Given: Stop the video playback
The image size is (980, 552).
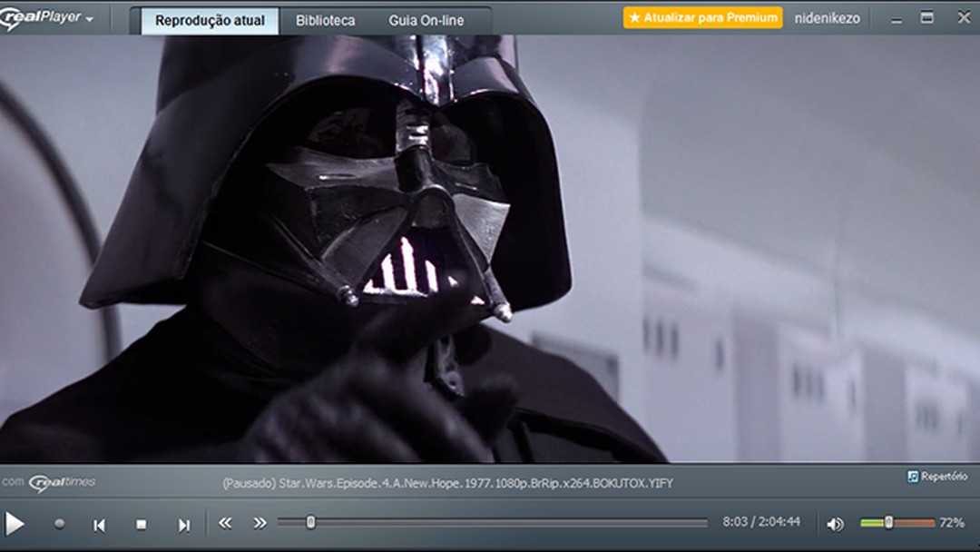Looking at the screenshot, I should (x=141, y=524).
